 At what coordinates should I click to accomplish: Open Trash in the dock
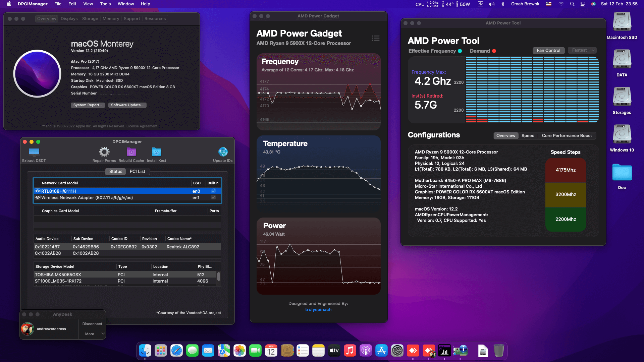(x=499, y=351)
